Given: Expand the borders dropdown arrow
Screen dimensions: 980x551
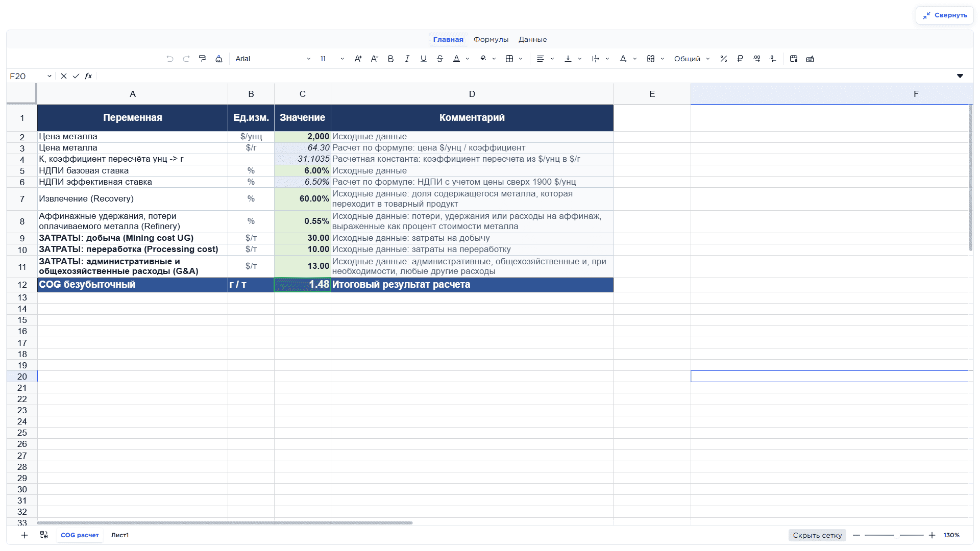Looking at the screenshot, I should click(x=521, y=59).
